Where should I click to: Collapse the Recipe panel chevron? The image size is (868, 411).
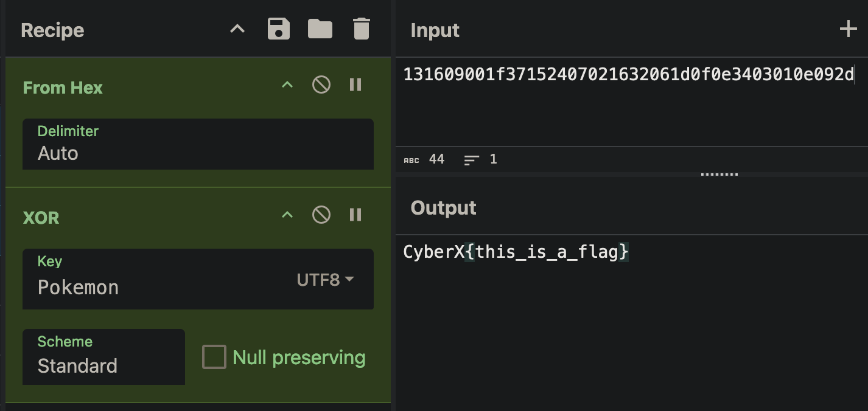click(x=237, y=29)
